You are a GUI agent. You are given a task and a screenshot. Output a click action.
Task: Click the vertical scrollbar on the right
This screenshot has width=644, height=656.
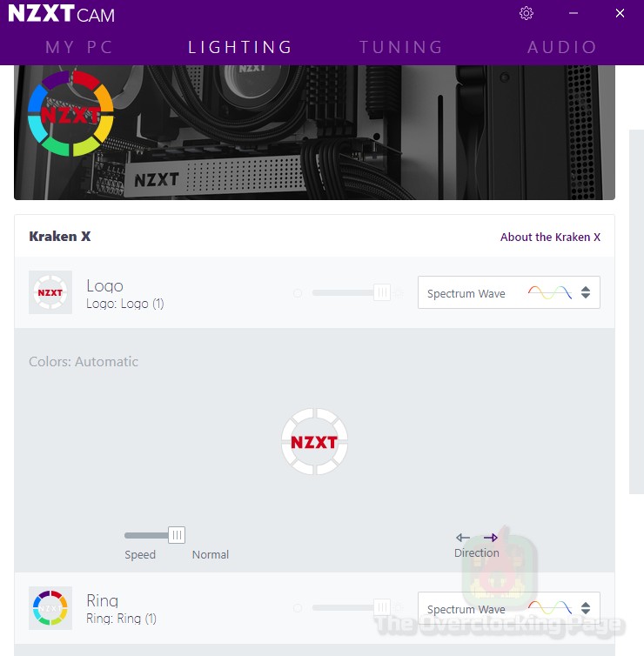[636, 311]
